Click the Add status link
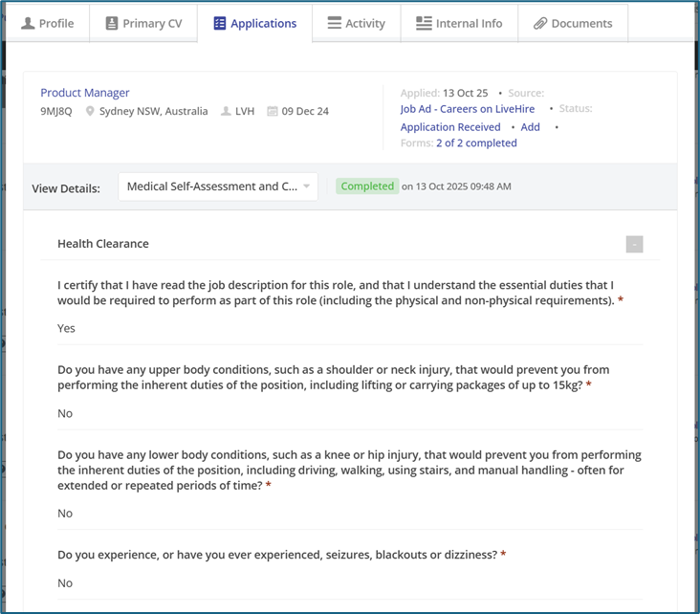700x614 pixels. [x=530, y=127]
